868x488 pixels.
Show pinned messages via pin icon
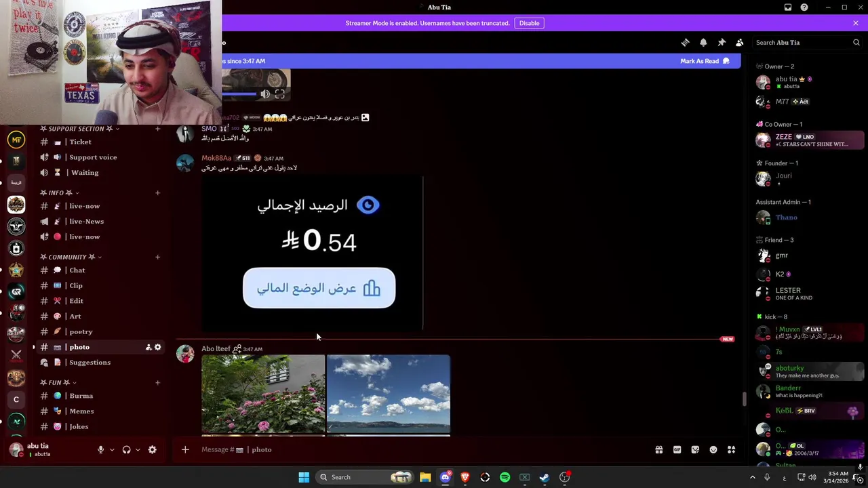pyautogui.click(x=722, y=42)
